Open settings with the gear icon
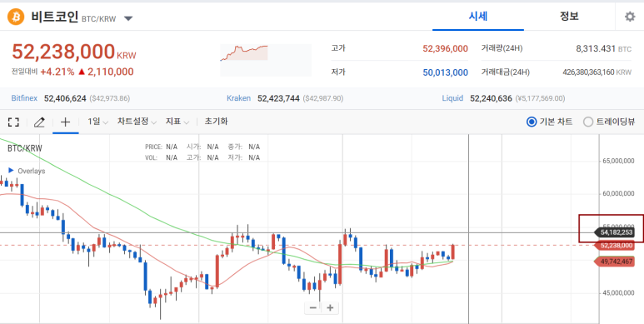This screenshot has height=324, width=644. click(x=630, y=17)
